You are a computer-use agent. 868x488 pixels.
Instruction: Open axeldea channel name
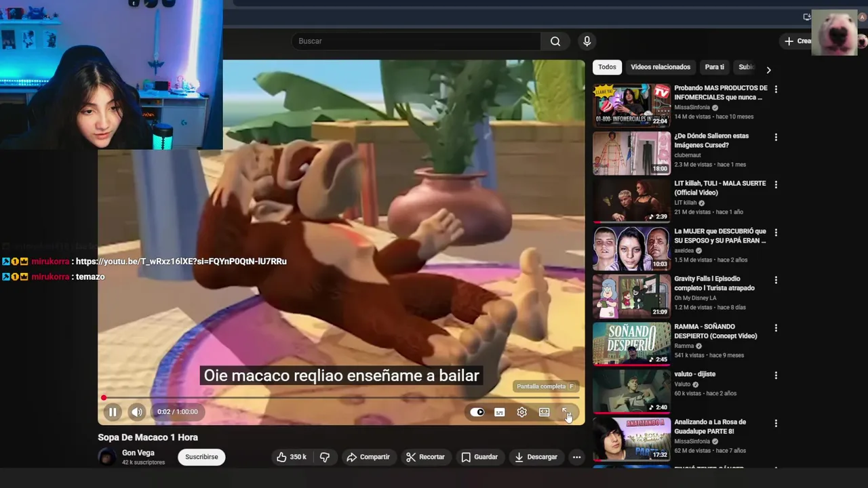coord(685,250)
